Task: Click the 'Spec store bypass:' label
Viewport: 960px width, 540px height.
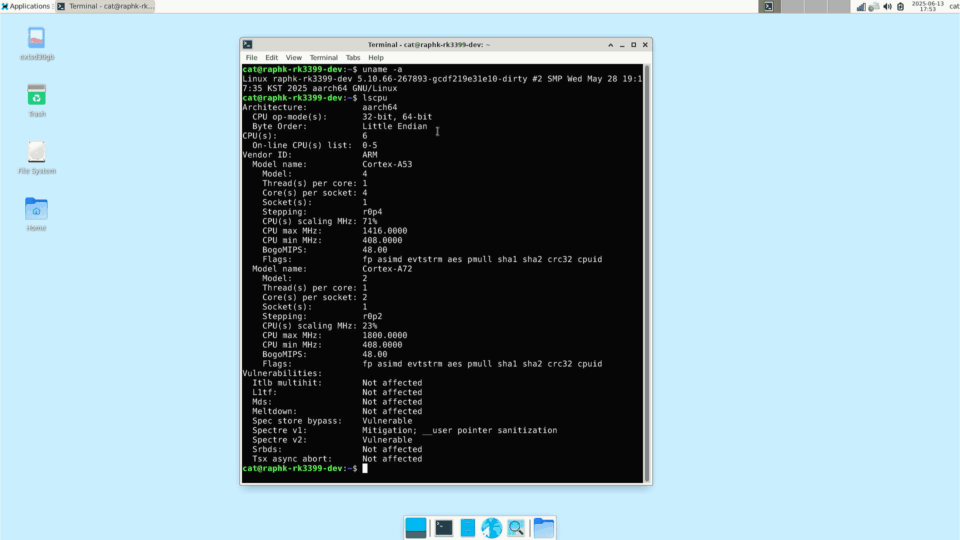Action: point(297,421)
